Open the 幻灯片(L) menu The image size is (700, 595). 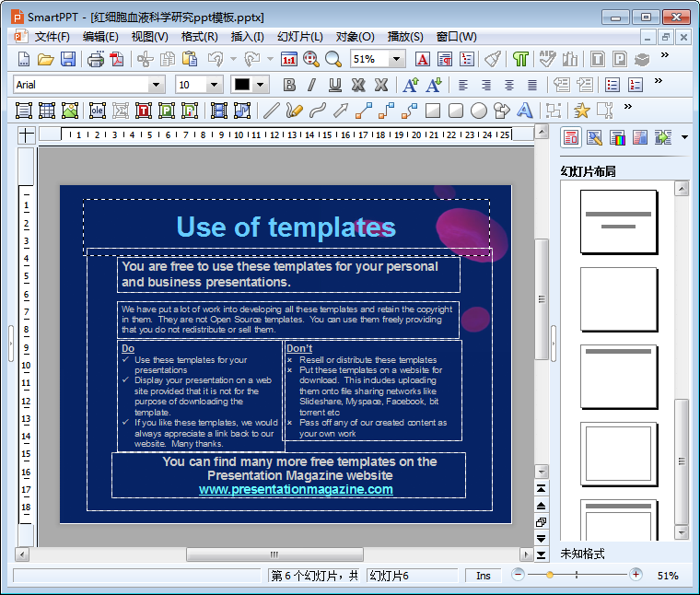[x=300, y=37]
